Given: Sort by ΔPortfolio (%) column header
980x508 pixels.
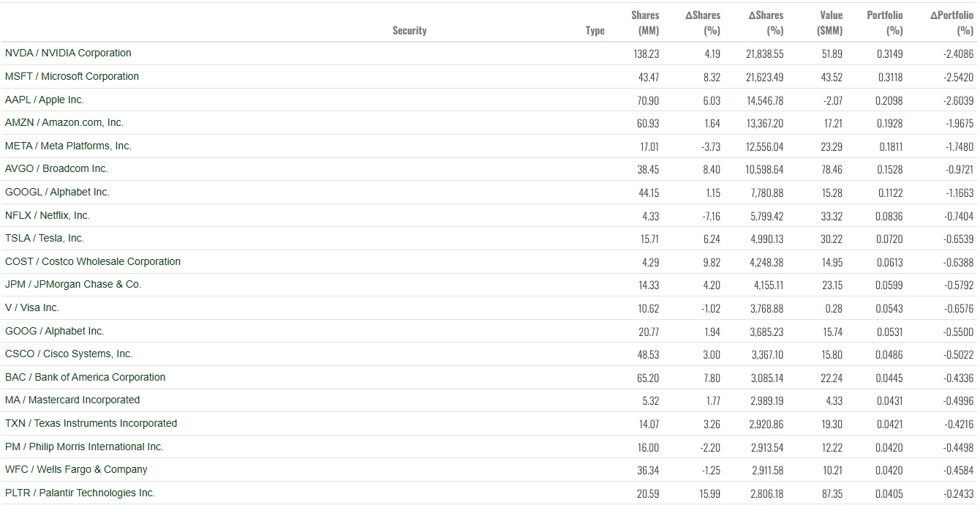Looking at the screenshot, I should tap(951, 23).
